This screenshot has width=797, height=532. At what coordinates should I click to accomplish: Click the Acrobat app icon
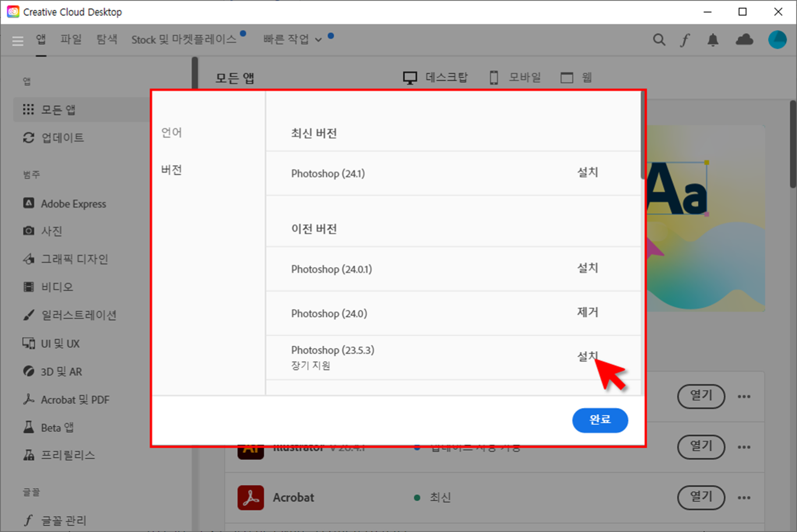251,497
